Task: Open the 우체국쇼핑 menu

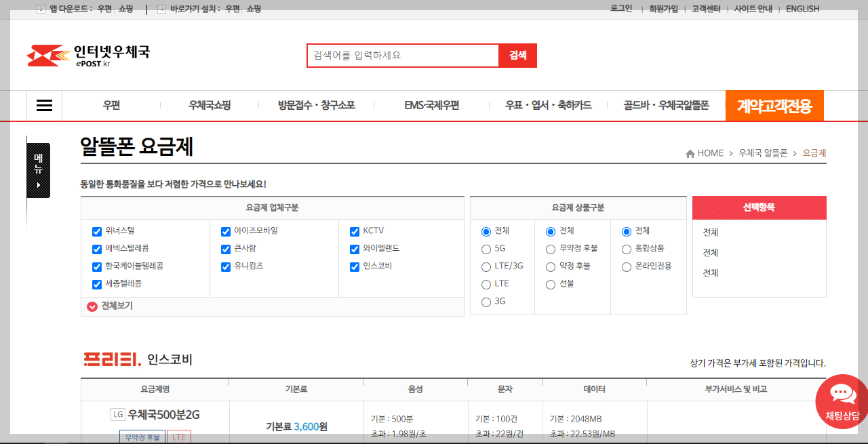Action: 209,105
